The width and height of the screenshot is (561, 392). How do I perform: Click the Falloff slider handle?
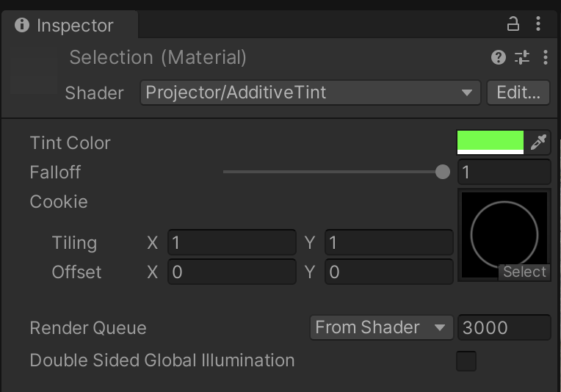click(x=443, y=173)
